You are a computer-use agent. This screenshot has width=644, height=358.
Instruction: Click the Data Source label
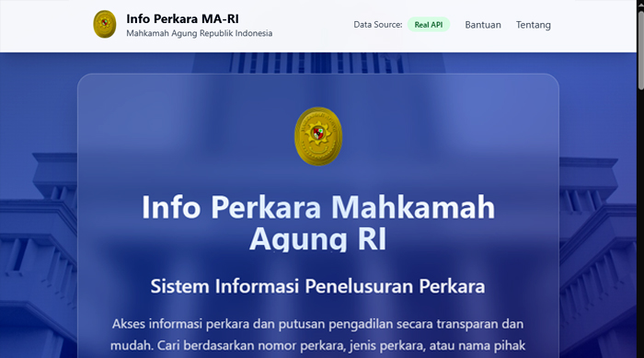[378, 25]
